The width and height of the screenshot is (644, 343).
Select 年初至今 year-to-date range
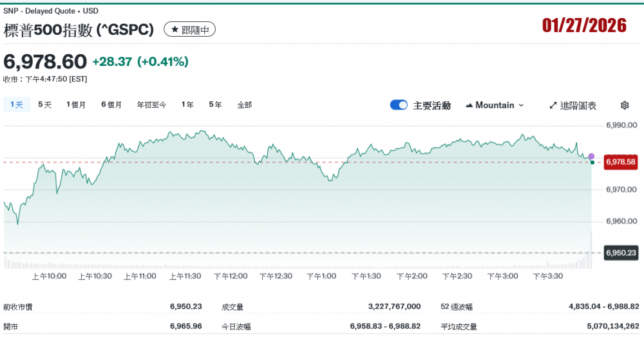[151, 104]
